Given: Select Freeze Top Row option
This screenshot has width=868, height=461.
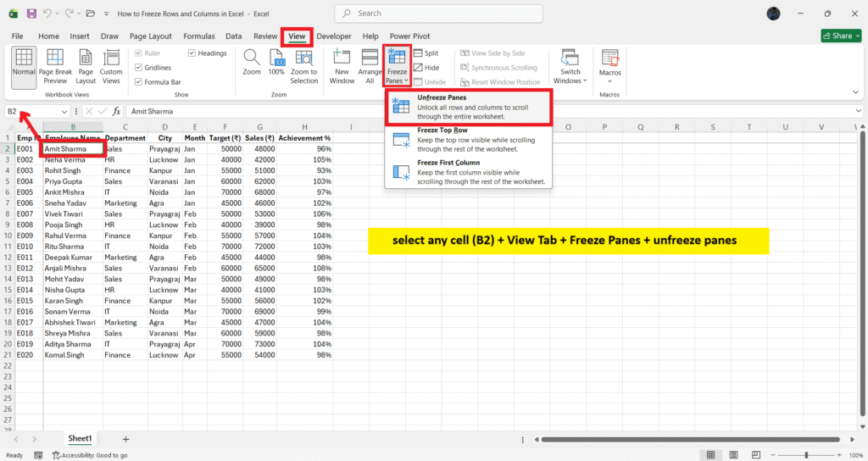Looking at the screenshot, I should point(468,140).
